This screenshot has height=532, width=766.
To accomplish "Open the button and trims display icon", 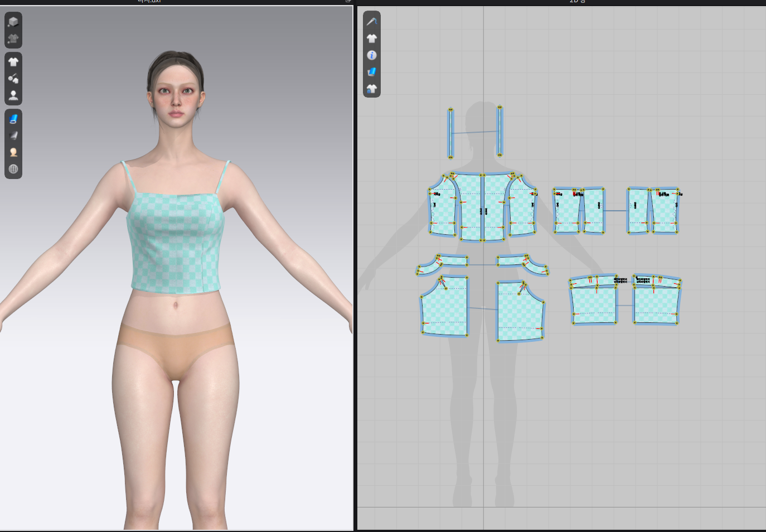I will coord(13,79).
